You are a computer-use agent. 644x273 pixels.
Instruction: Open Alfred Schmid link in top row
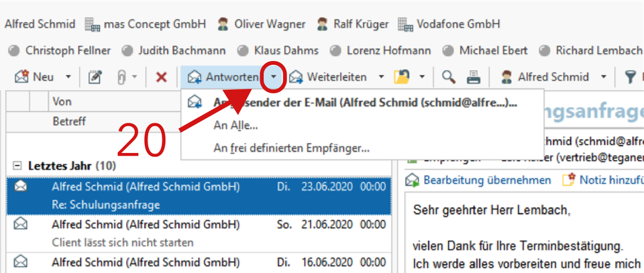tap(40, 23)
